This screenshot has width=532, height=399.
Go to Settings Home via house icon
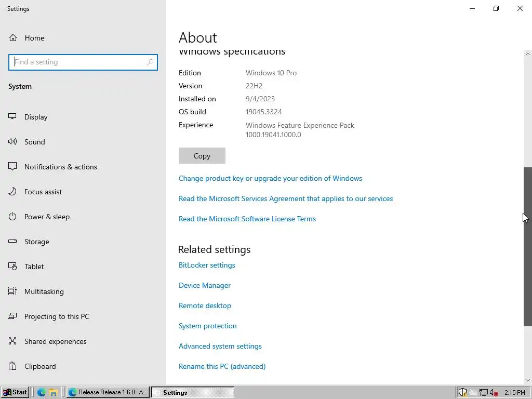click(13, 37)
